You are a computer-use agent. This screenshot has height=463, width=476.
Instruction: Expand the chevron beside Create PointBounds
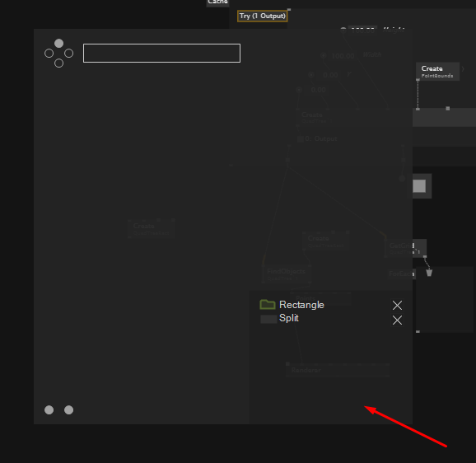[x=463, y=69]
